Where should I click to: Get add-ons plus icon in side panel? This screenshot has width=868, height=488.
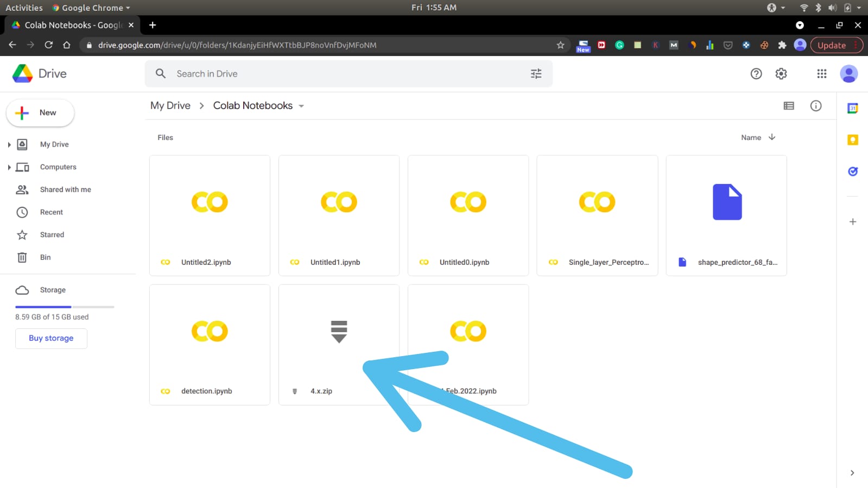[853, 221]
